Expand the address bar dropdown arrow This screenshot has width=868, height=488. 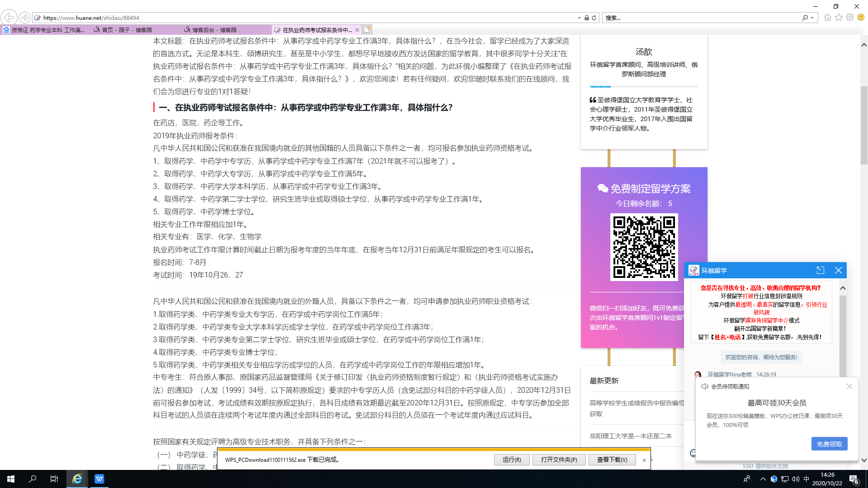[579, 18]
